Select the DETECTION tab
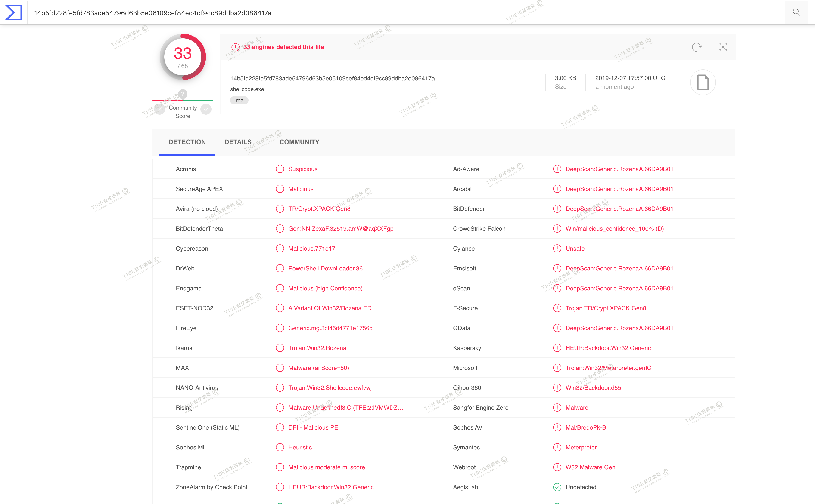The width and height of the screenshot is (815, 504). 187,142
